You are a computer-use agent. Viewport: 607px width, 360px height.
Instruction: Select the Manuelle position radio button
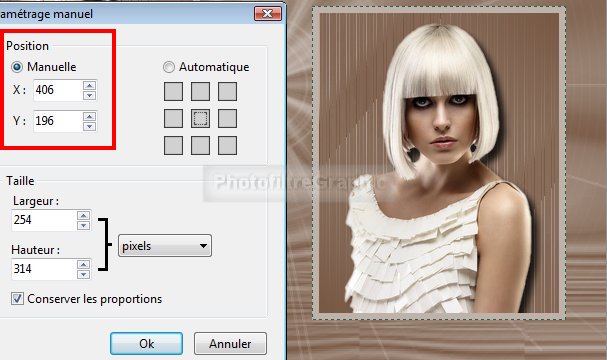(x=17, y=67)
